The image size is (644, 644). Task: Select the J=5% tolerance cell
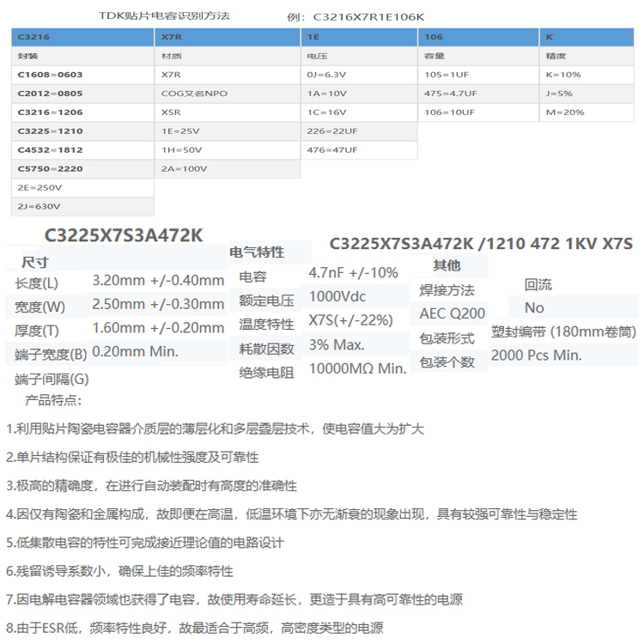coord(587,94)
